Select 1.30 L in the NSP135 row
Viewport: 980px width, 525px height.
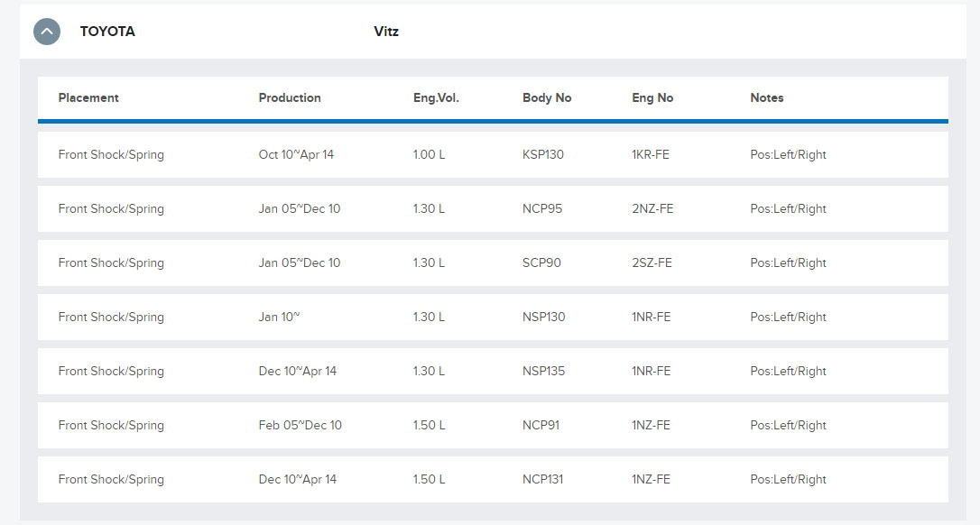(x=430, y=372)
